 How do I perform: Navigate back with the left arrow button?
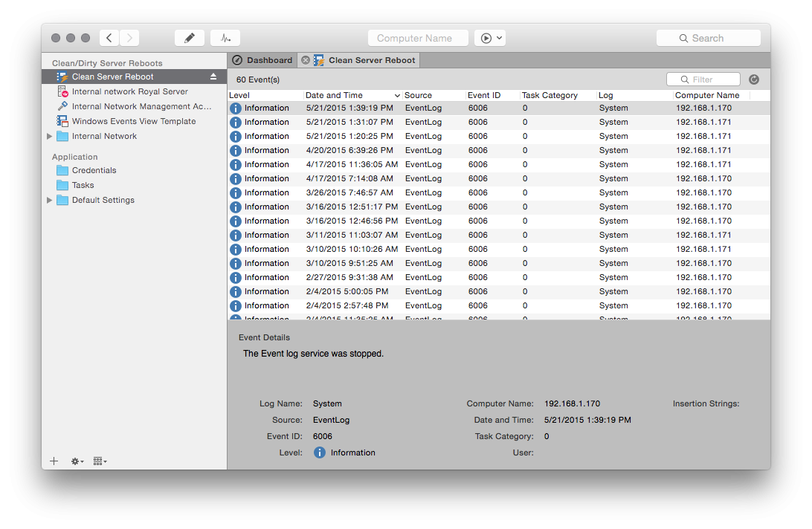109,38
